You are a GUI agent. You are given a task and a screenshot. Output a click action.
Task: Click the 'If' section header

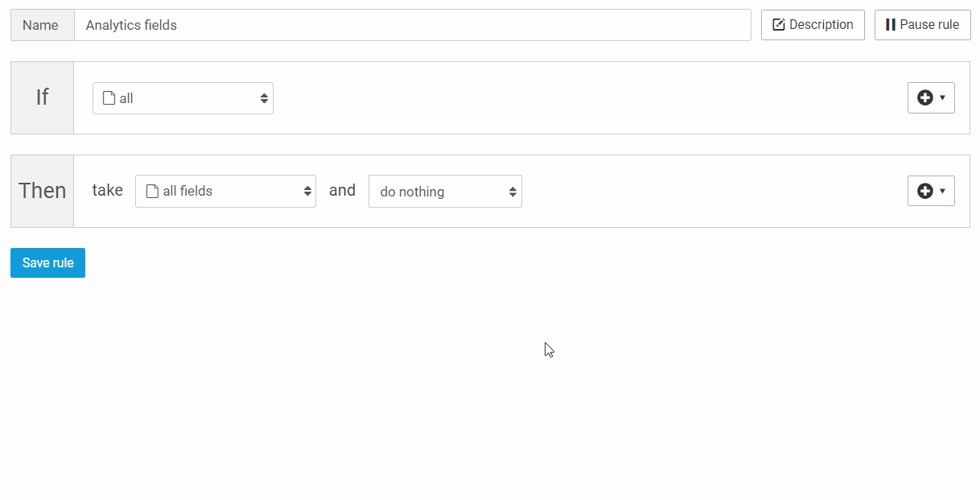coord(42,97)
